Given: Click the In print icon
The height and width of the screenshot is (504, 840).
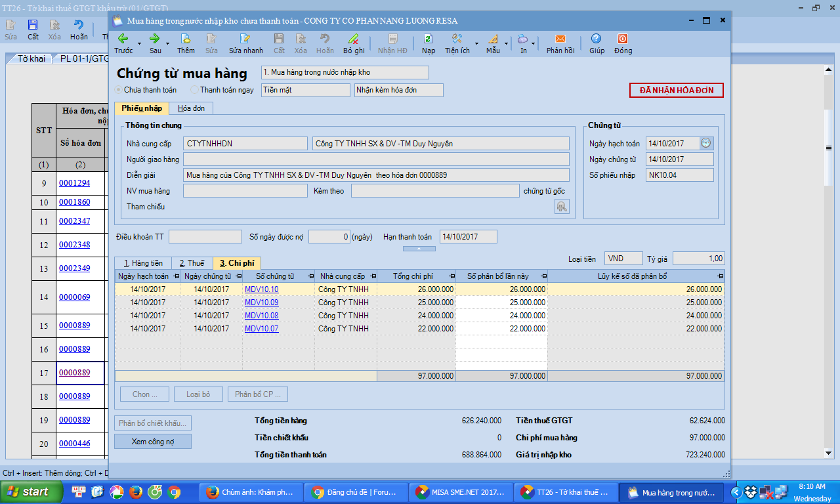Looking at the screenshot, I should point(523,43).
